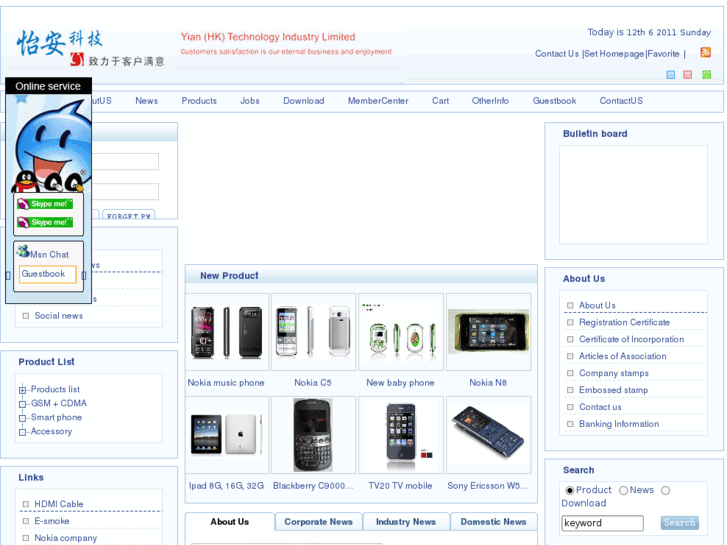Expand the GSM + CDMA tree node
This screenshot has height=545, width=727.
[x=22, y=404]
